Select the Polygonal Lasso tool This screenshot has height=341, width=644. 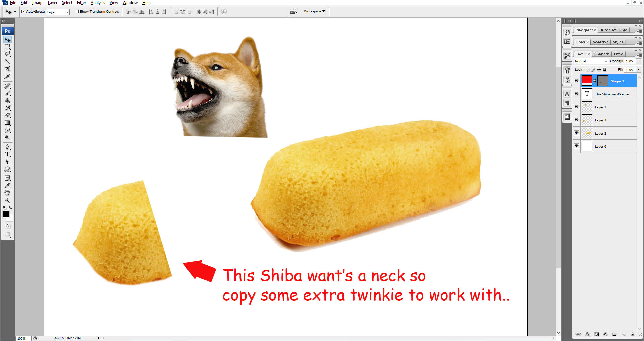click(7, 54)
